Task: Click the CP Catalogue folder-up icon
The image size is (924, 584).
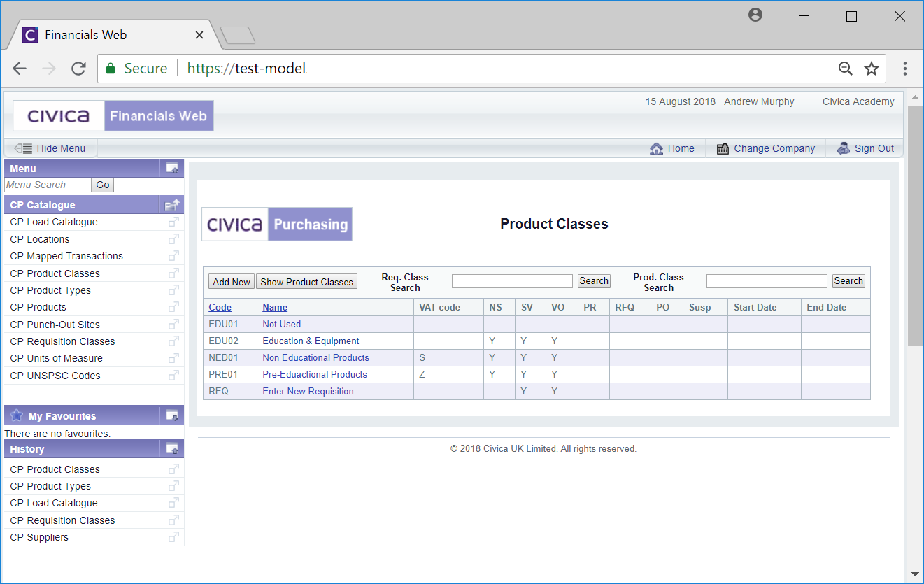Action: pos(171,205)
